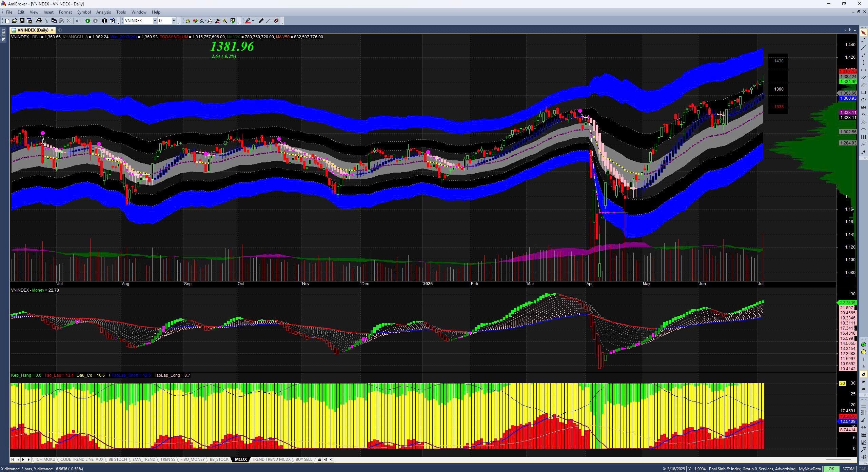The width and height of the screenshot is (868, 472).
Task: Click the Save floppy disk icon
Action: point(22,21)
